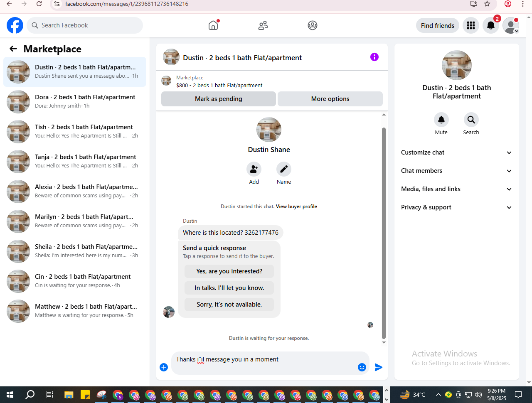The image size is (532, 403).
Task: Open the Dora conversation
Action: coord(75,102)
